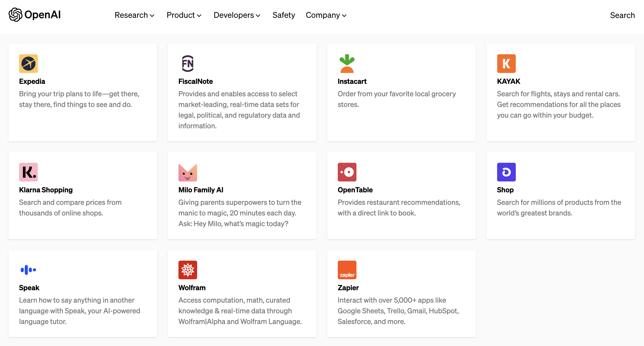Click the Instacart carrot icon
The width and height of the screenshot is (644, 346).
click(347, 64)
